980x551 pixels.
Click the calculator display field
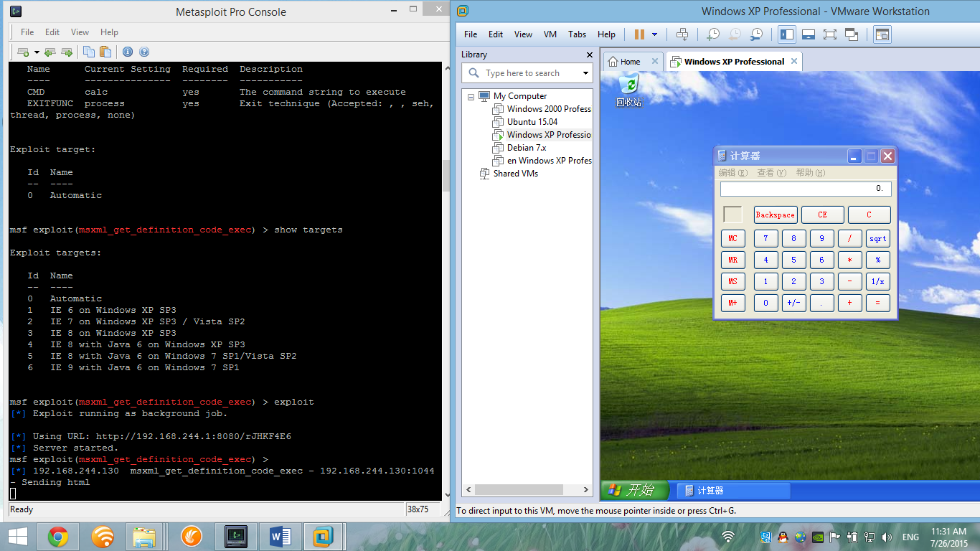click(x=806, y=189)
